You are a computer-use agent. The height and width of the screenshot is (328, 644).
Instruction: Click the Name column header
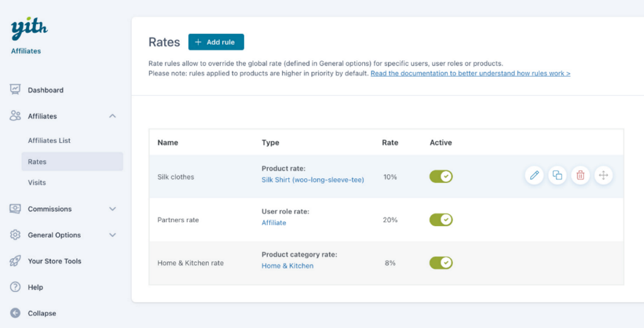167,143
